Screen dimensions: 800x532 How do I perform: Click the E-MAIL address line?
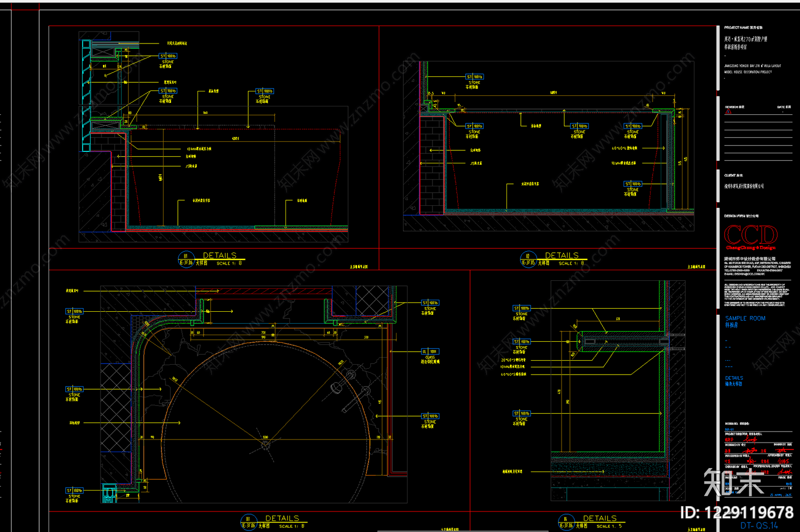click(x=744, y=274)
